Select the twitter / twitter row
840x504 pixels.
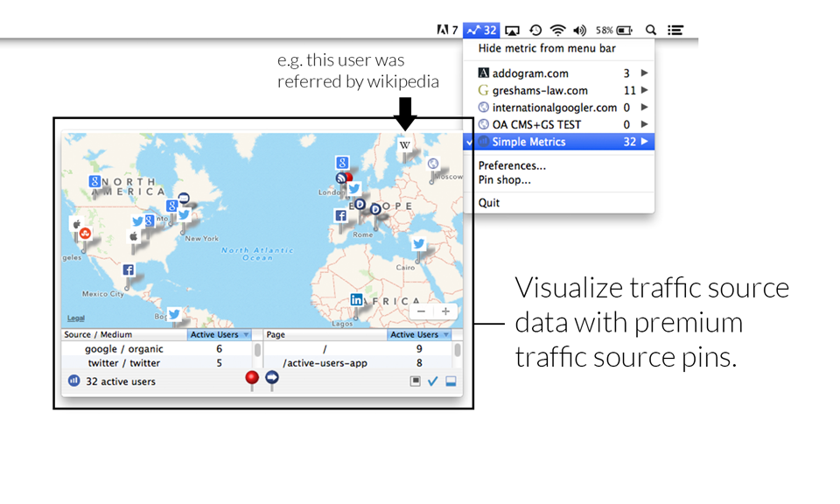(x=157, y=363)
